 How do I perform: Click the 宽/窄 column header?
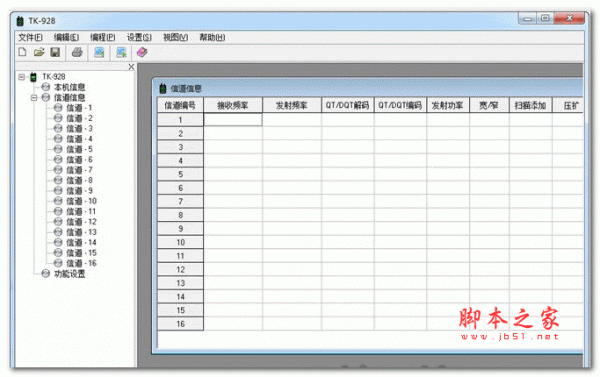coord(489,105)
